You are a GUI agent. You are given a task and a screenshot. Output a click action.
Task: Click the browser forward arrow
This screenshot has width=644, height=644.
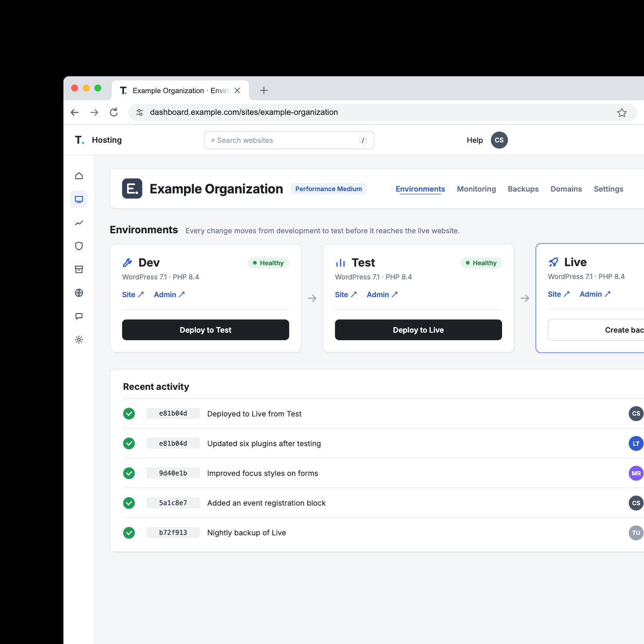(94, 112)
